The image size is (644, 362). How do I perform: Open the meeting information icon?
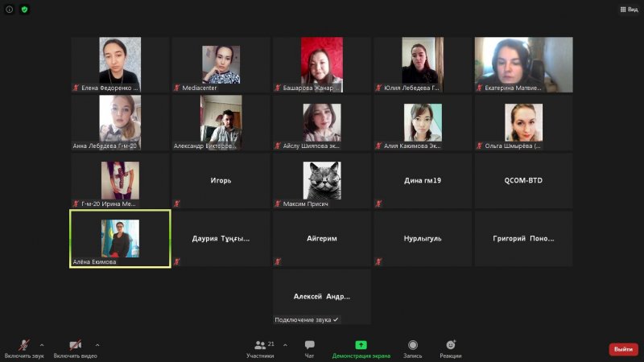click(10, 9)
